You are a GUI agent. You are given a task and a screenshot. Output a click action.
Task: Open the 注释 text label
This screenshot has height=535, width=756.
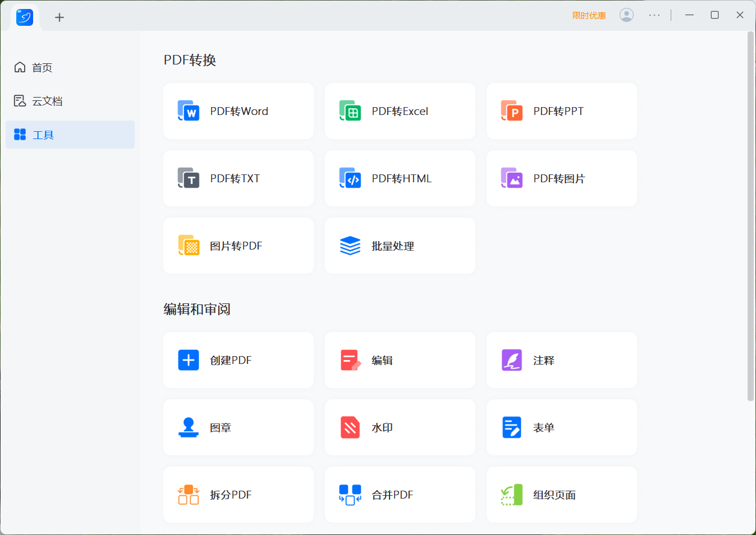[x=544, y=360]
